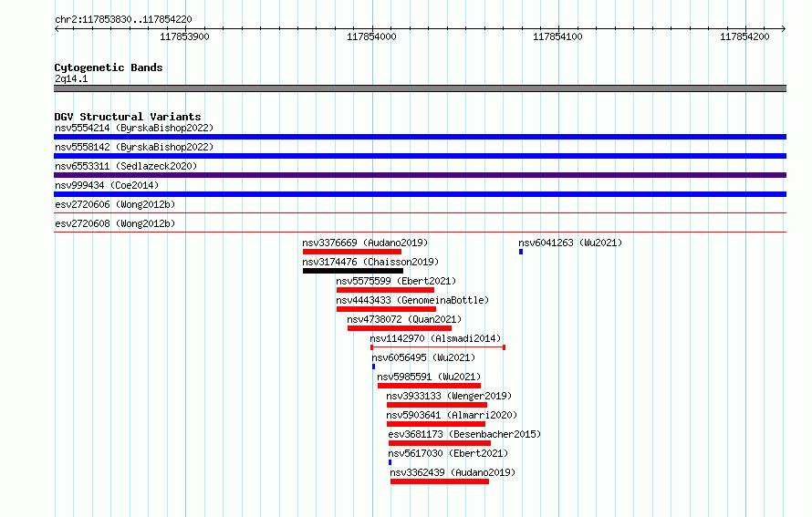Select the nsv6041263 (Wu2021) label
The image size is (812, 517).
(570, 243)
